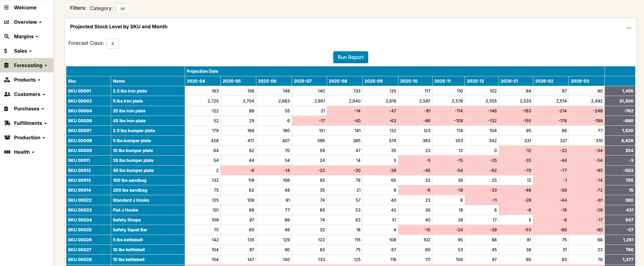644x266 pixels.
Task: Open the hamburger navigation menu
Action: click(x=7, y=7)
